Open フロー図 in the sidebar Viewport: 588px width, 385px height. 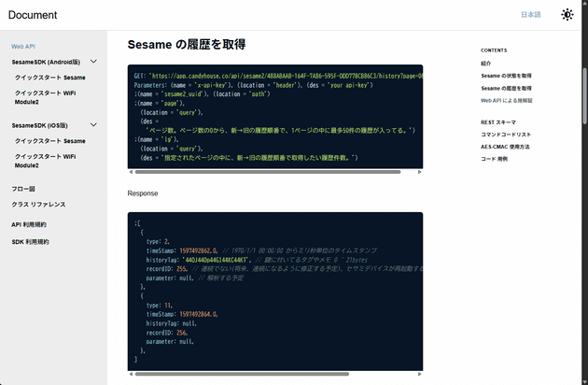pos(23,189)
